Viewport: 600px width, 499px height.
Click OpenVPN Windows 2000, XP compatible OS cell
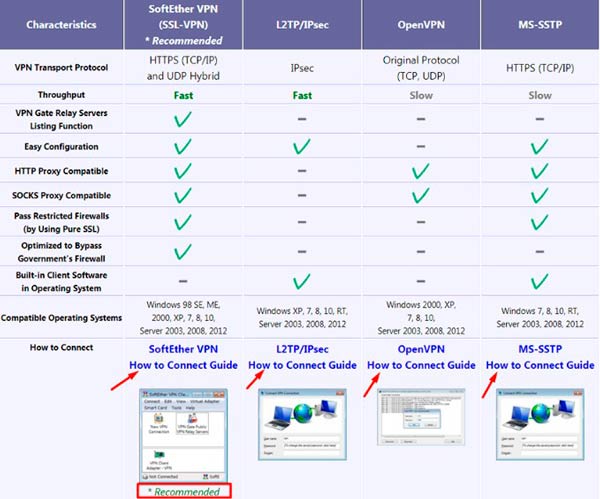pos(421,318)
